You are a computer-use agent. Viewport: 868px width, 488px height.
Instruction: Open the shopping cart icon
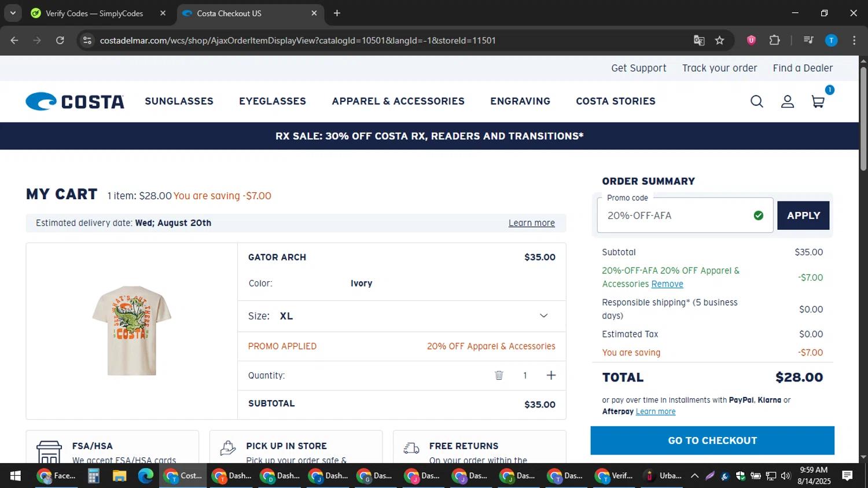click(818, 101)
